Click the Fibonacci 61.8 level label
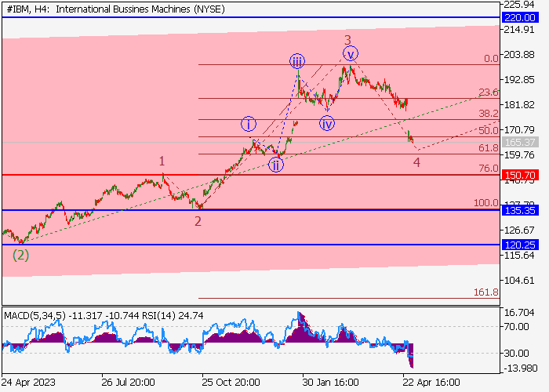This screenshot has width=549, height=392. [489, 147]
